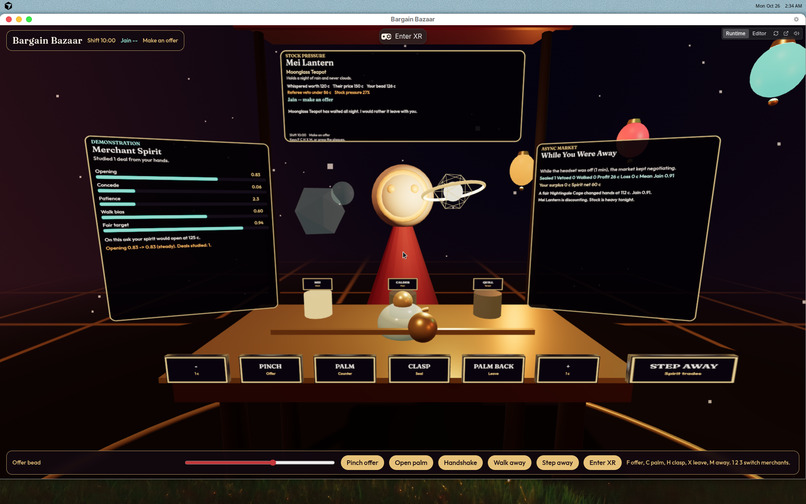Click the 'Mei Lantern' panel heading
Screen dimensions: 806x504
[310, 63]
